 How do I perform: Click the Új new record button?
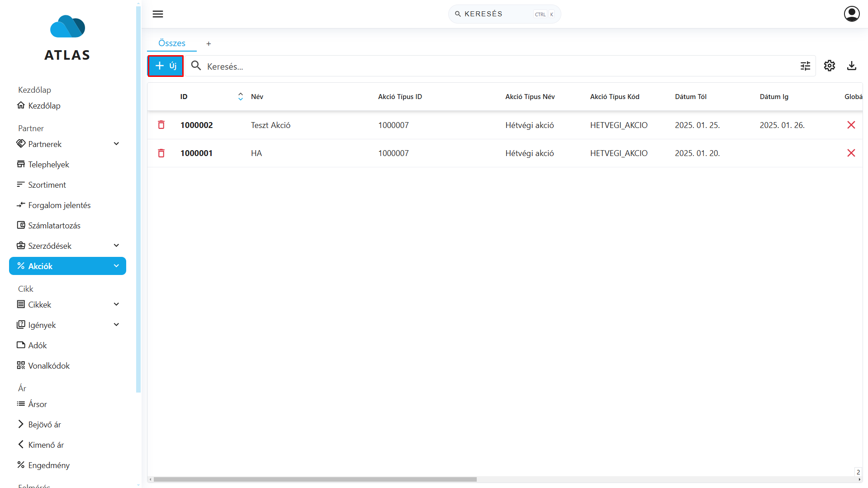(166, 66)
